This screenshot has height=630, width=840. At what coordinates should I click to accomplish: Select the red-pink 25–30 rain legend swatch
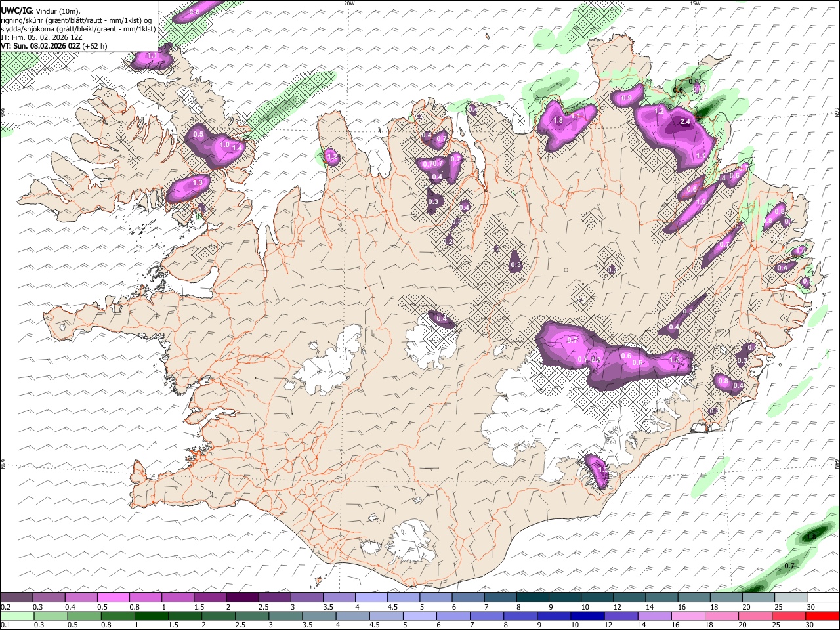coord(787,616)
